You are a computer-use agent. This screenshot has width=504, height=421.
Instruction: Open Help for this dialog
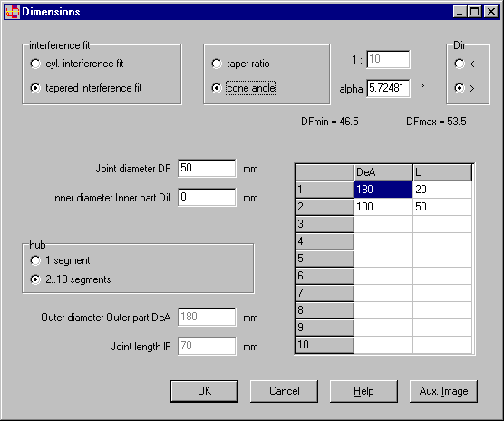pos(363,391)
